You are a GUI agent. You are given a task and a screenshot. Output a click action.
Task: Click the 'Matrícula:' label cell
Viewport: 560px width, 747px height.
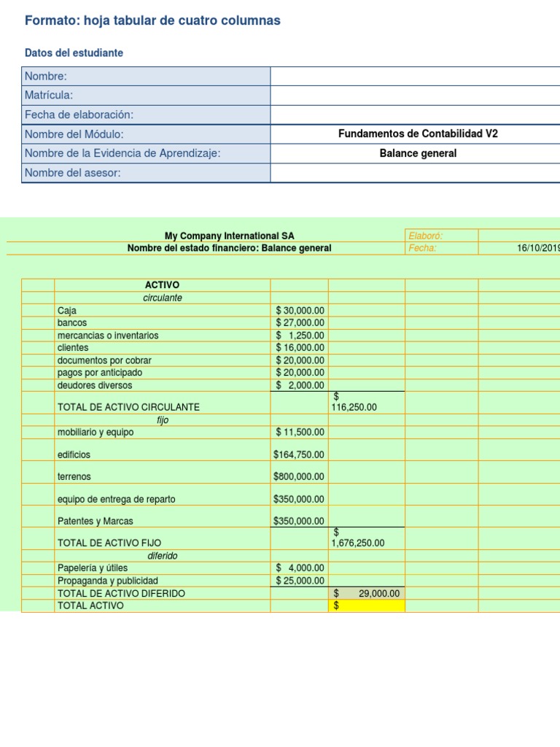click(146, 96)
